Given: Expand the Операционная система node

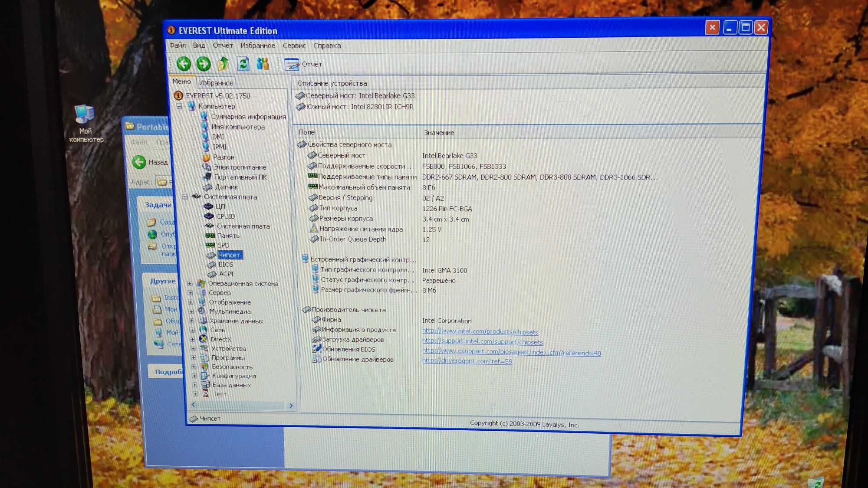Looking at the screenshot, I should [190, 283].
